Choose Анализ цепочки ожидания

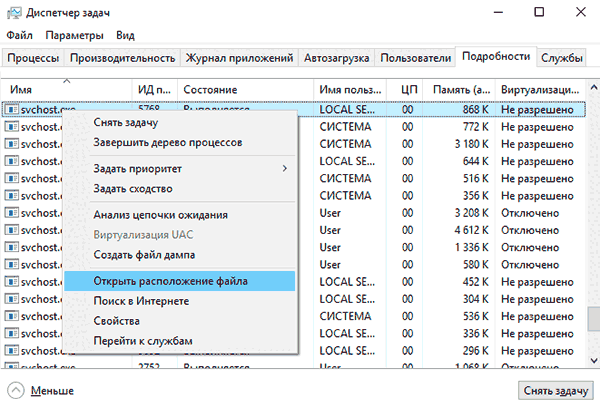pos(180,215)
